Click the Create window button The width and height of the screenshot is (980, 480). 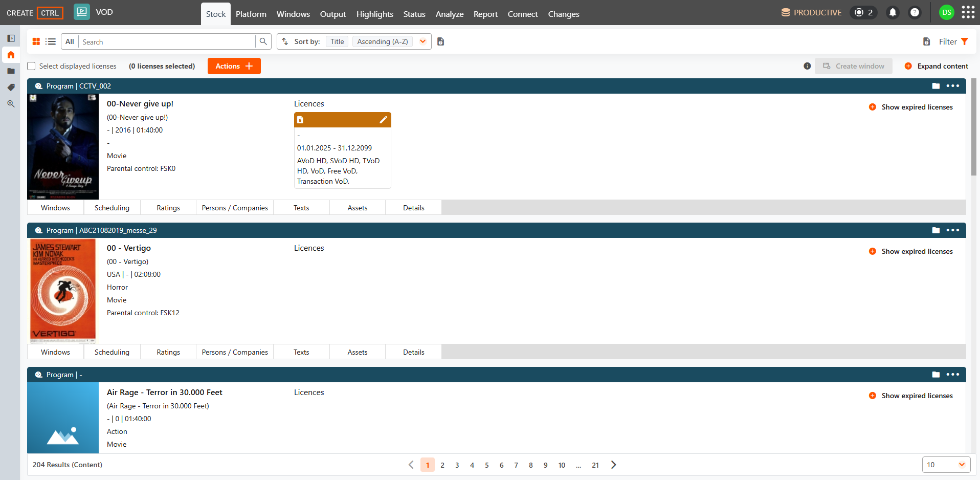tap(854, 66)
